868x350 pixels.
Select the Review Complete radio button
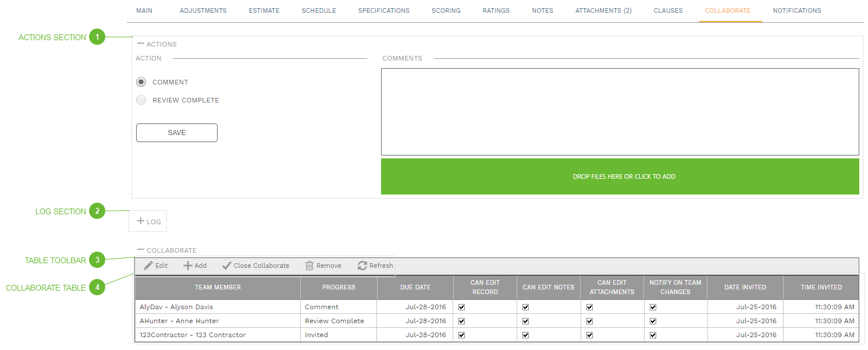click(141, 100)
